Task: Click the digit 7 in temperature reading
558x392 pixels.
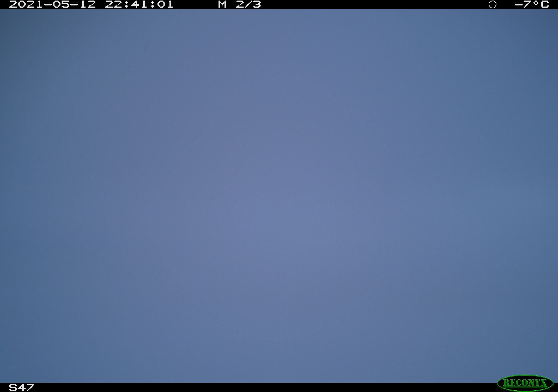Action: (x=527, y=4)
